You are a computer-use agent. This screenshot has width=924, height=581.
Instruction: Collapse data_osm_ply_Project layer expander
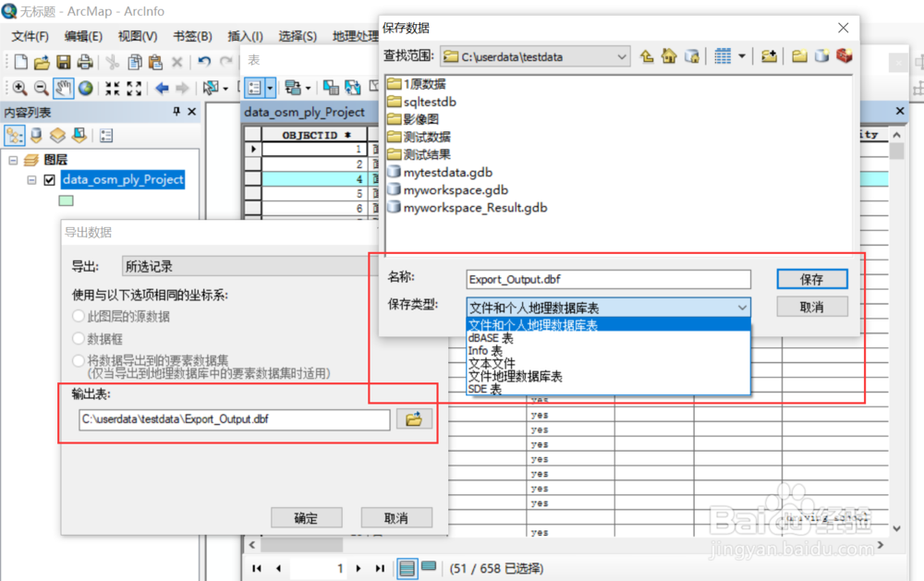point(31,180)
